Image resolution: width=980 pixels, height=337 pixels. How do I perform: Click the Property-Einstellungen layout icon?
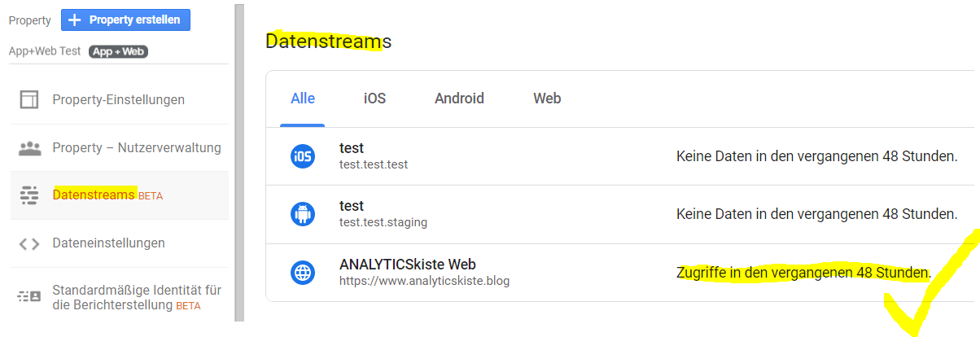[x=29, y=100]
